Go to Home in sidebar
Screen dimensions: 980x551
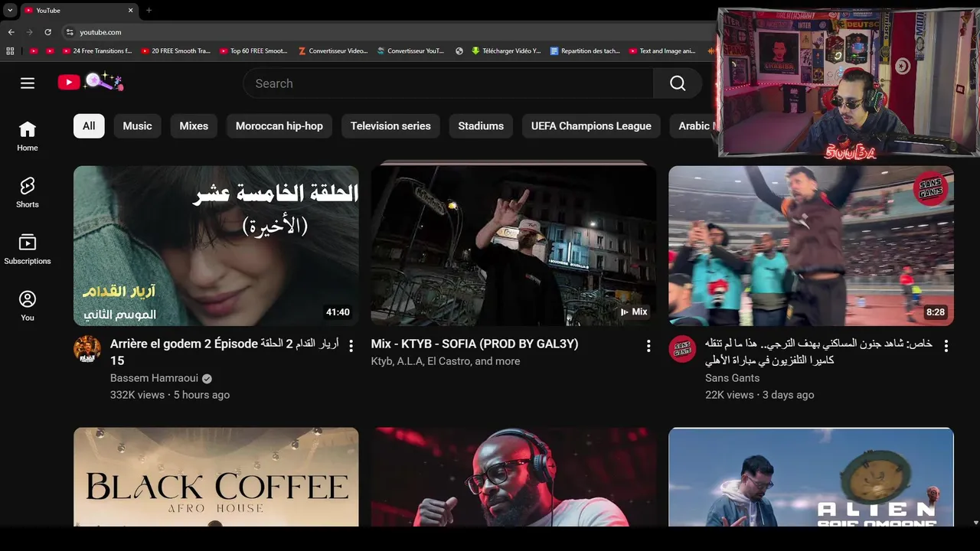(x=28, y=136)
